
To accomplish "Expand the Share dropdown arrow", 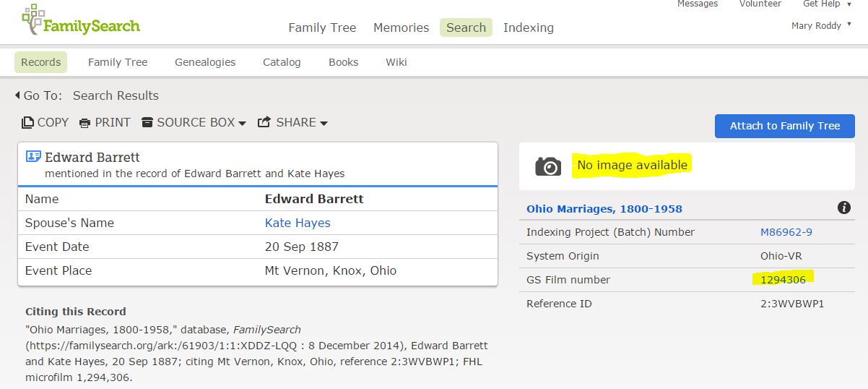I will pyautogui.click(x=324, y=124).
